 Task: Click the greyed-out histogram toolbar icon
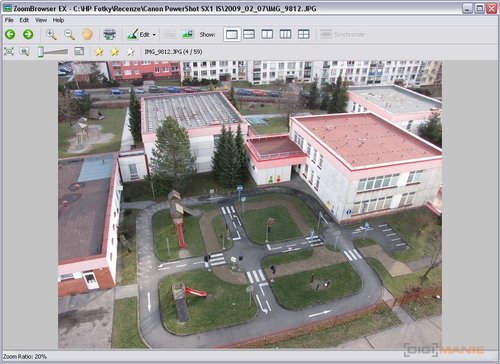click(169, 34)
